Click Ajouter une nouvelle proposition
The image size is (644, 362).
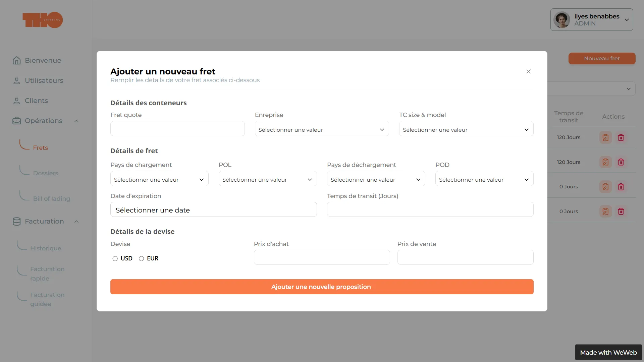[321, 287]
